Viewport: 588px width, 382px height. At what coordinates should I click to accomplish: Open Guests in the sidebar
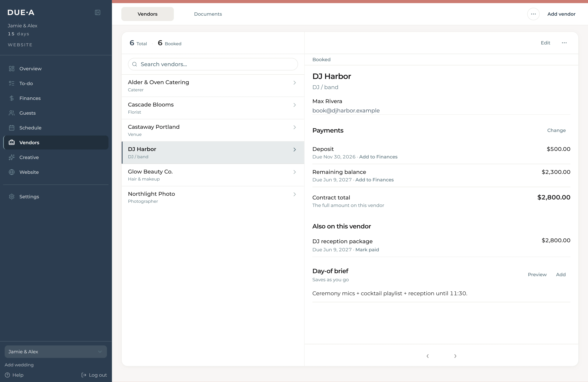pos(56,113)
